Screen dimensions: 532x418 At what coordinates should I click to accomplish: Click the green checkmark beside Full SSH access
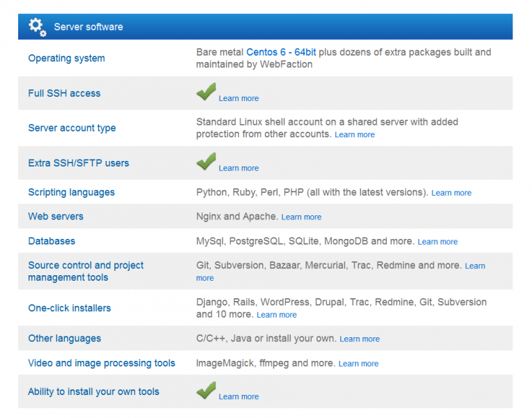coord(206,91)
